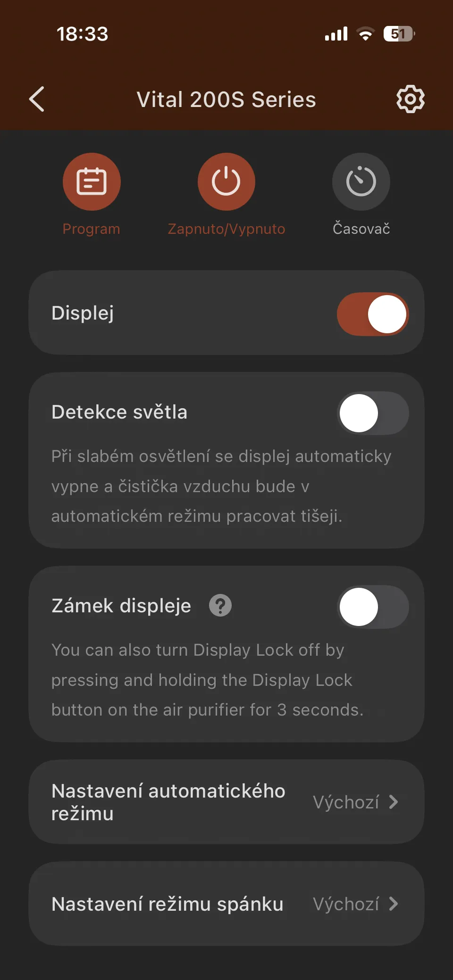The height and width of the screenshot is (980, 453).
Task: Enable the Zámek displeje switch
Action: point(373,607)
